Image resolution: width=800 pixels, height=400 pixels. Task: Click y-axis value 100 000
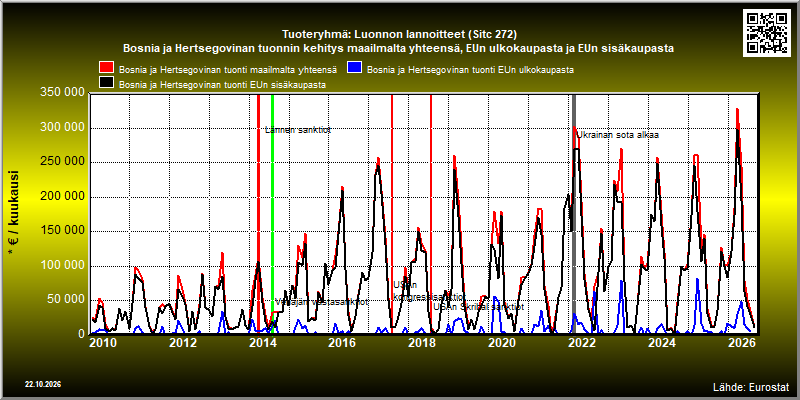[62, 265]
